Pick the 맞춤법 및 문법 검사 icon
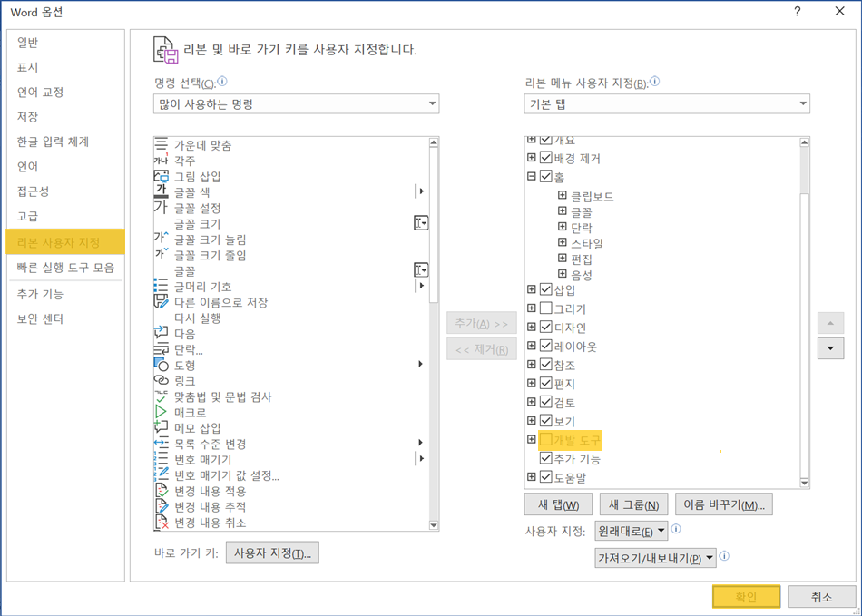 coord(162,396)
